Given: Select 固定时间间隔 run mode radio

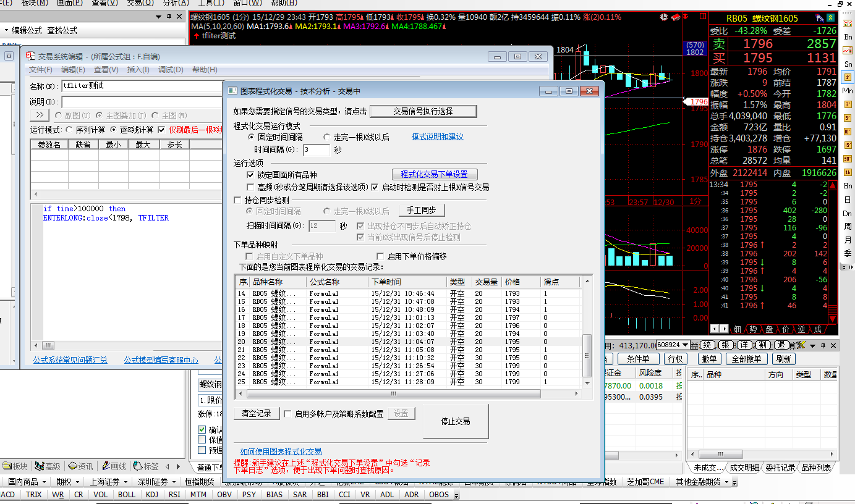Looking at the screenshot, I should coord(251,137).
